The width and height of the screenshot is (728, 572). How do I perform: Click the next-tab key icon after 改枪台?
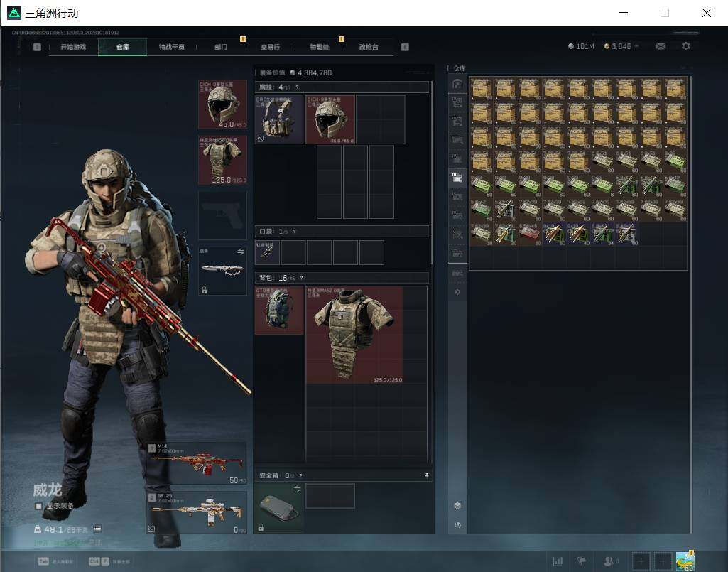point(405,47)
